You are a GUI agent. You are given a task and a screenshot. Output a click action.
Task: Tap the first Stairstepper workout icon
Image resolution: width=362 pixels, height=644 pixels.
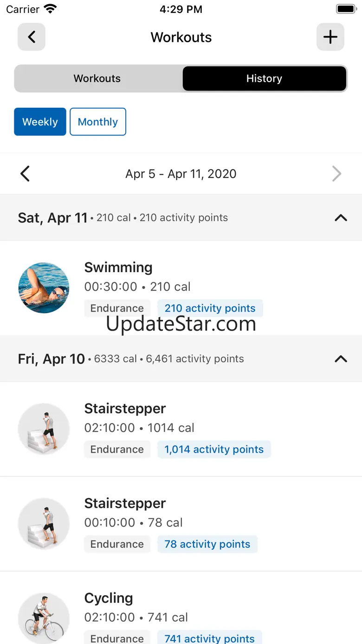click(x=44, y=429)
